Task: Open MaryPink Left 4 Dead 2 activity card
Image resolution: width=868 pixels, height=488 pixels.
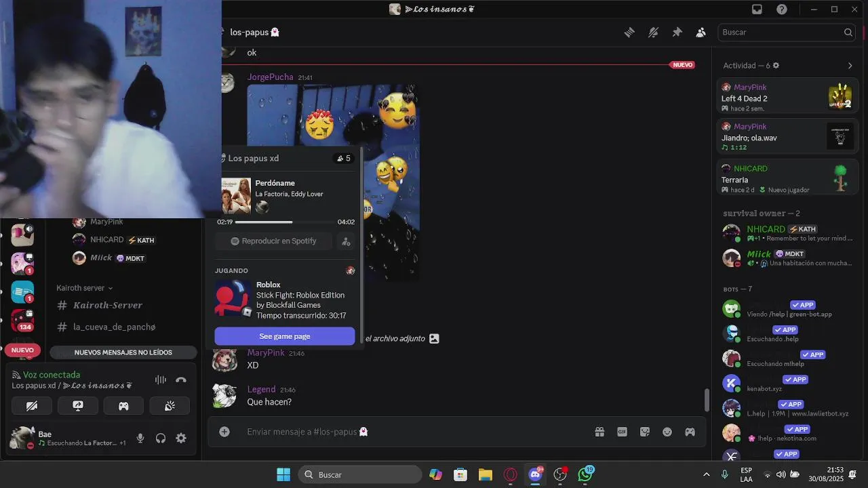Action: [787, 98]
